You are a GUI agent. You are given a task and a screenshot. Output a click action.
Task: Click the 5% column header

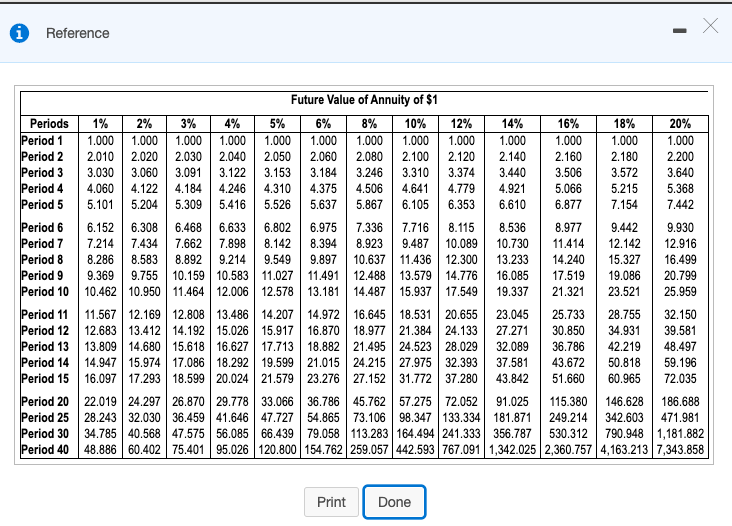[277, 124]
